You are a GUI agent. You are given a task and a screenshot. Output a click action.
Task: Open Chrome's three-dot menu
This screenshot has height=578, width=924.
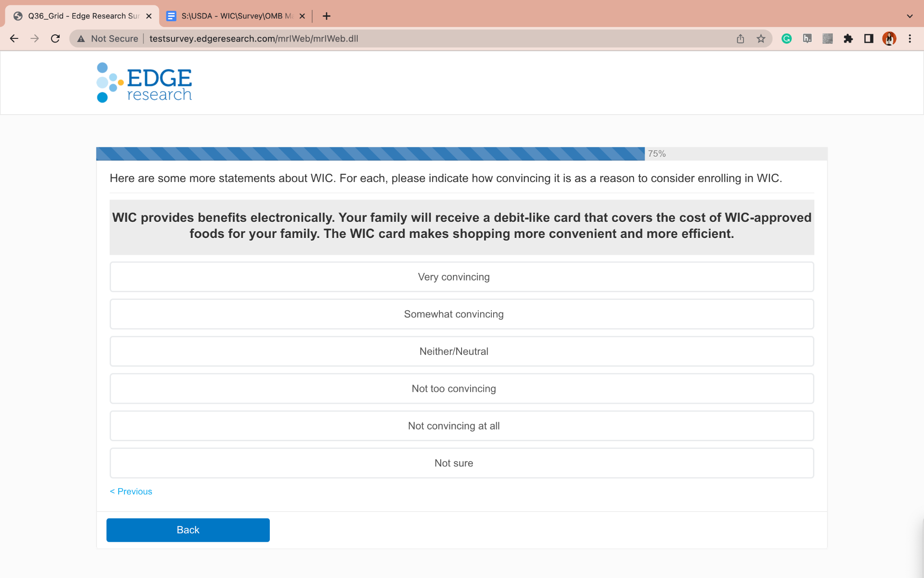pyautogui.click(x=910, y=39)
